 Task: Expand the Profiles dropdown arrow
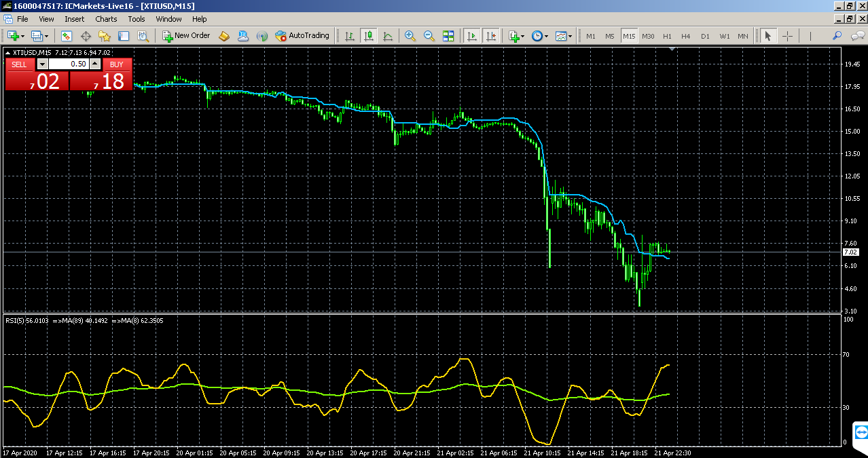(x=47, y=36)
